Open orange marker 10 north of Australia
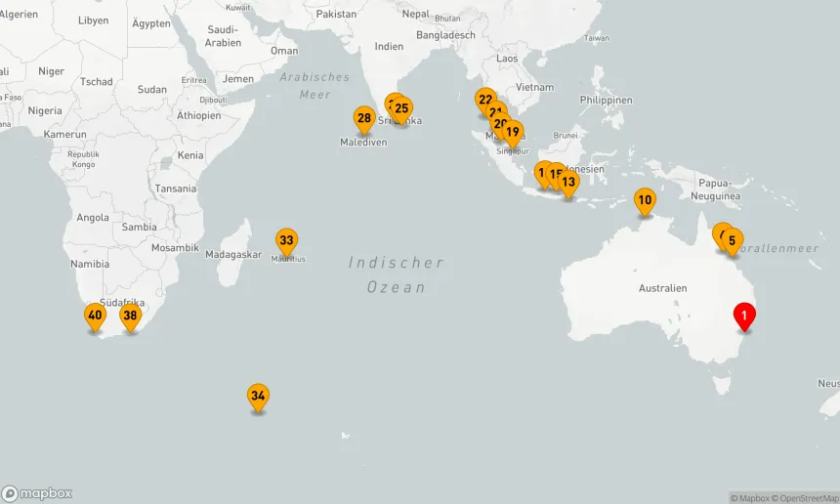Viewport: 840px width, 504px height. tap(645, 200)
